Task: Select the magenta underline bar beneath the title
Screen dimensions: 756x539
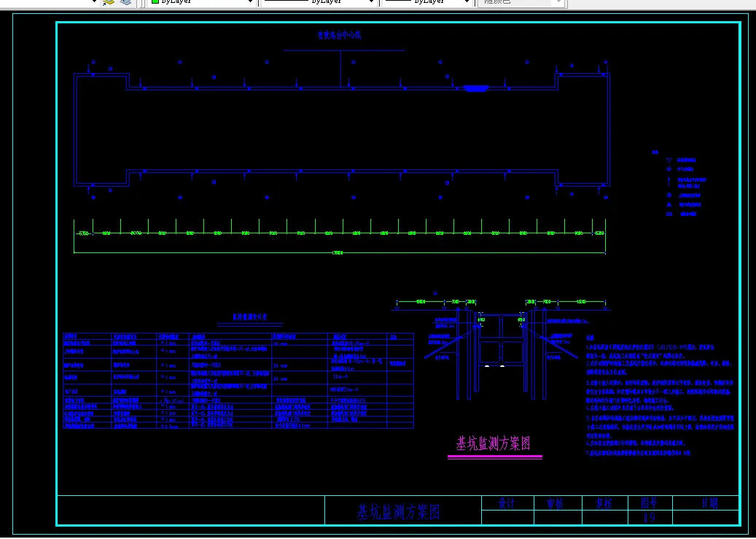Action: pyautogui.click(x=495, y=457)
